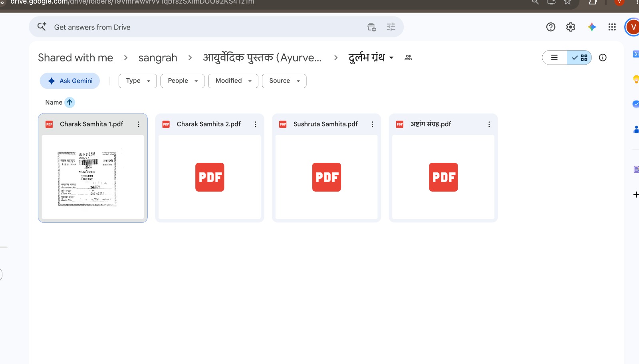Open more actions for अष्टांग संग्रह.pdf
639x364 pixels.
(489, 124)
